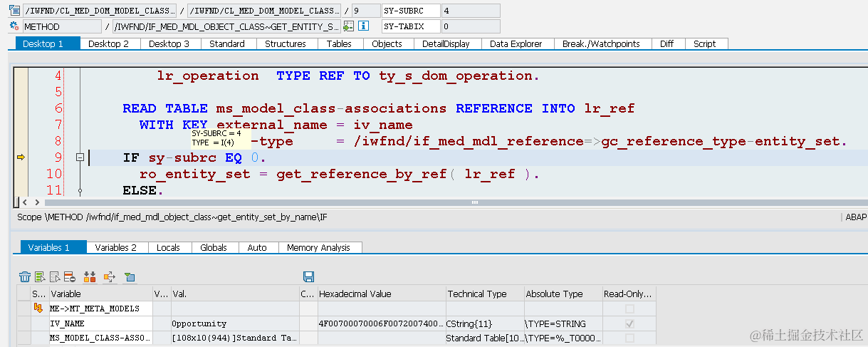Click sy-subrc in code line 9
Image resolution: width=868 pixels, height=347 pixels.
tap(182, 157)
